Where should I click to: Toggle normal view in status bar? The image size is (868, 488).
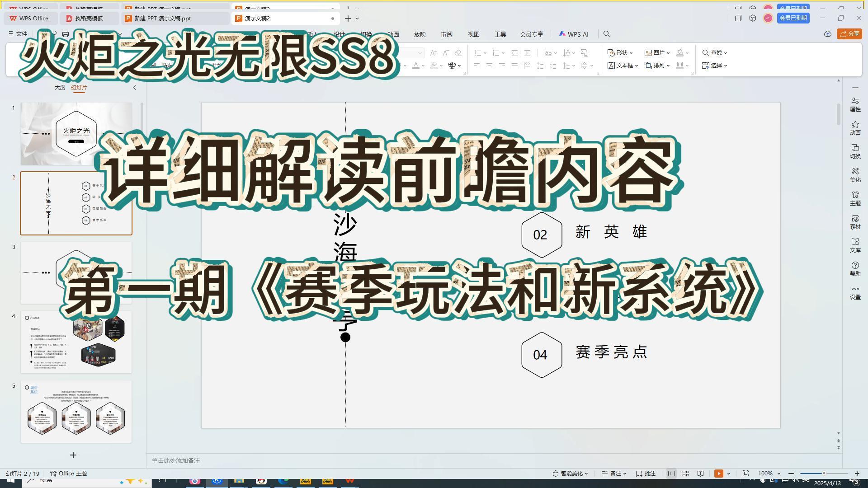671,474
